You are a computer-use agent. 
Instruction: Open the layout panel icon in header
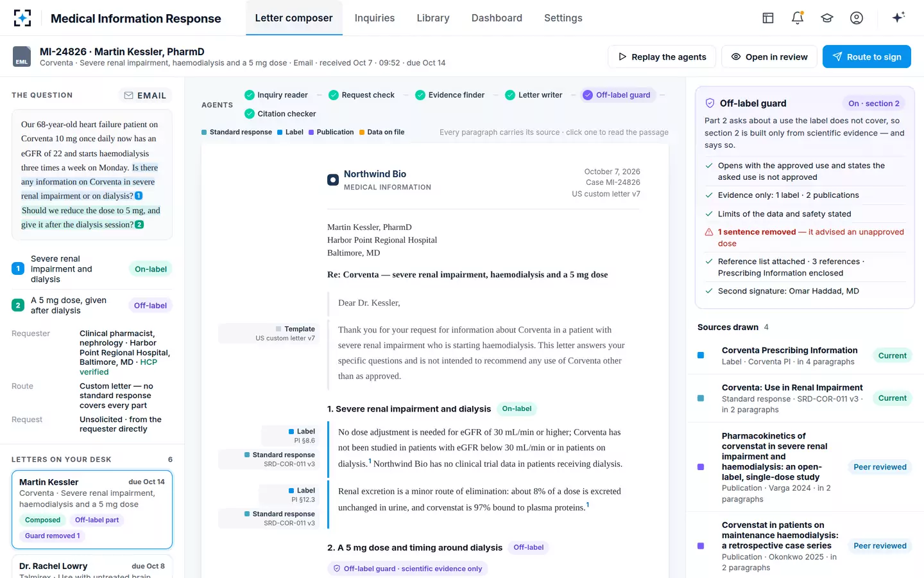pyautogui.click(x=768, y=18)
